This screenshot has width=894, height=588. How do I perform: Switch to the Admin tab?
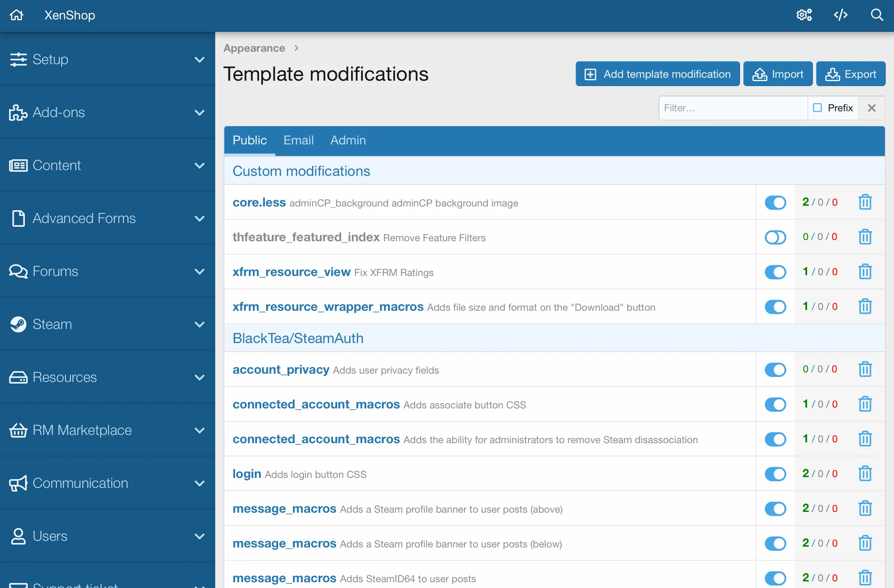coord(348,140)
